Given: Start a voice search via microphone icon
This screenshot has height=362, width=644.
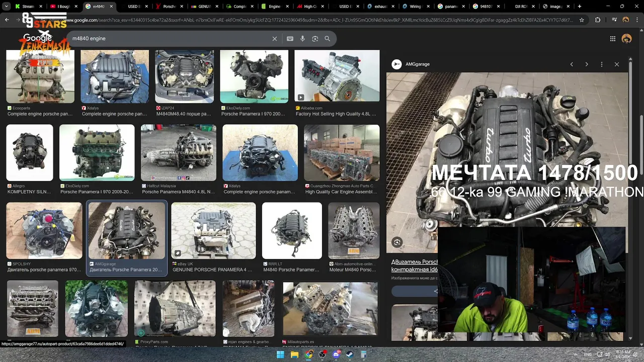Looking at the screenshot, I should coord(302,39).
